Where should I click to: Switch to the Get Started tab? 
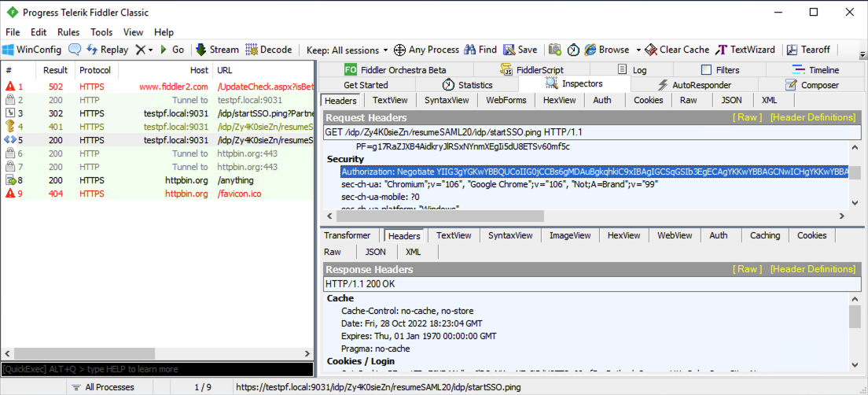click(x=366, y=85)
